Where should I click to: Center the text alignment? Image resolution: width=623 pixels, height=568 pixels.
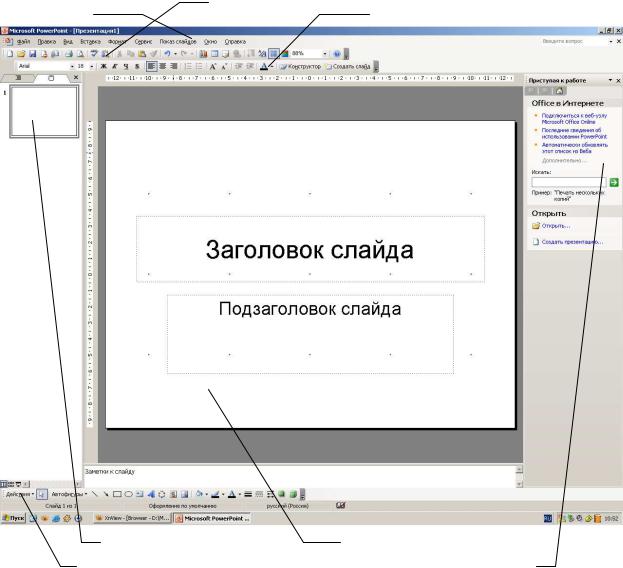pyautogui.click(x=163, y=66)
